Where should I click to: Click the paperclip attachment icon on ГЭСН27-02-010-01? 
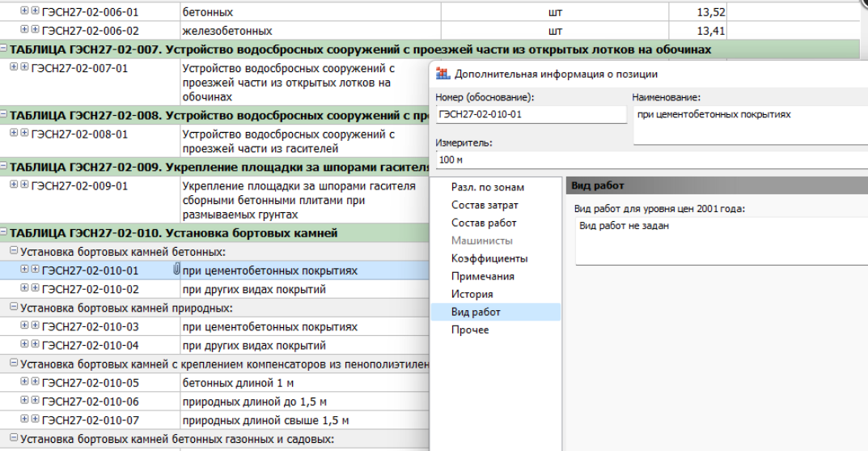(x=176, y=270)
